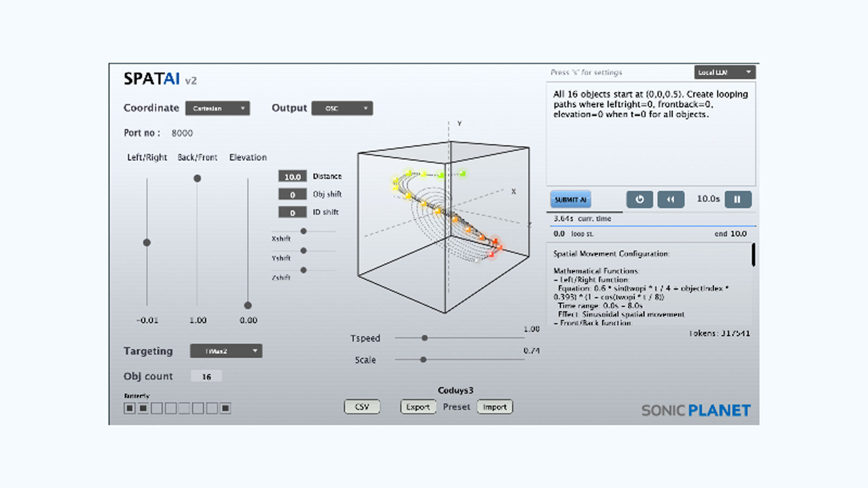Click the Distance value field
868x488 pixels.
pos(292,176)
